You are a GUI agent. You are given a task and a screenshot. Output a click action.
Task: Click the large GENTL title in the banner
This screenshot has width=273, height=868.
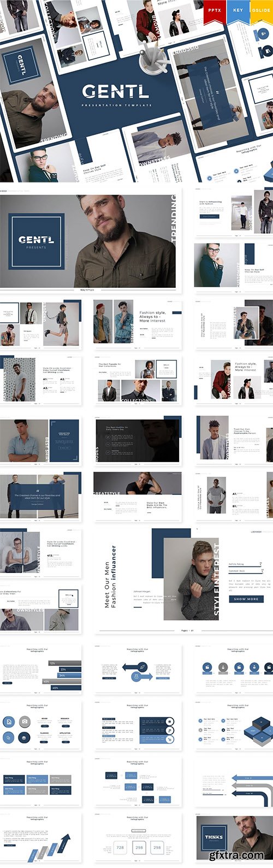pos(116,91)
